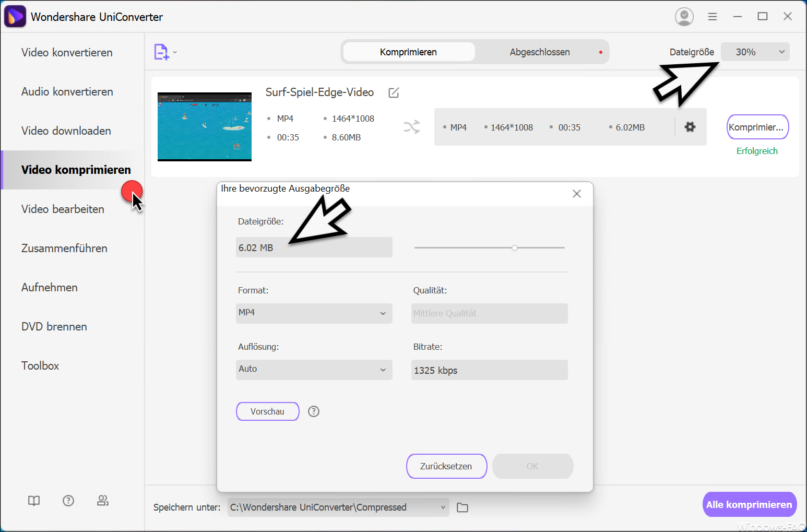Open the Format MP4 dropdown
This screenshot has height=532, width=807.
[x=314, y=313]
